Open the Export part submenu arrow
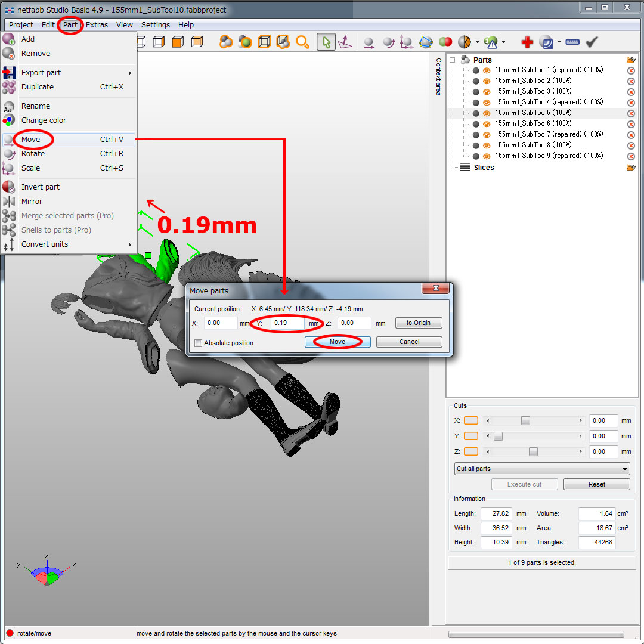The height and width of the screenshot is (644, 644). pos(130,73)
